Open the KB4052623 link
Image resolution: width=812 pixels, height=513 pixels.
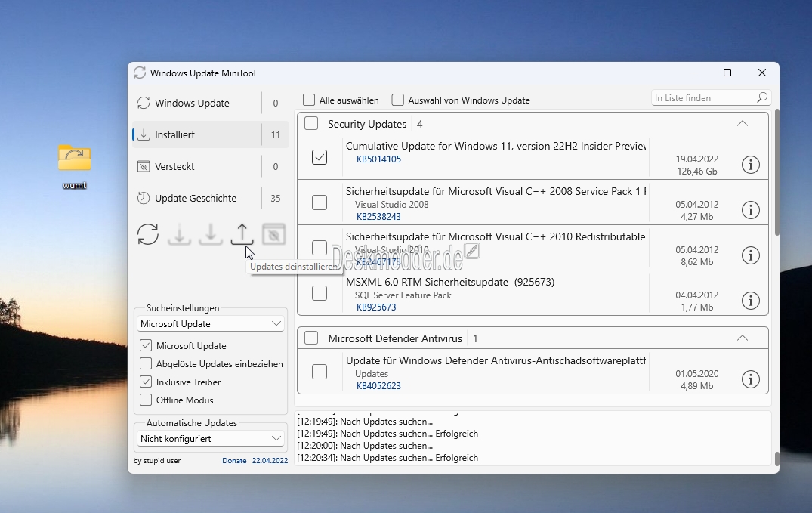click(378, 385)
